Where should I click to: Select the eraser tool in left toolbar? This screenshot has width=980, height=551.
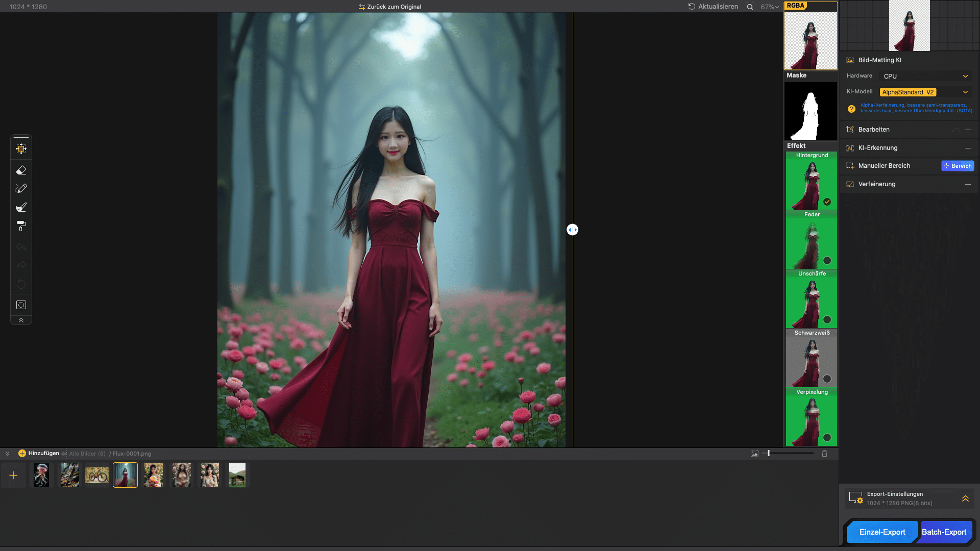(21, 170)
